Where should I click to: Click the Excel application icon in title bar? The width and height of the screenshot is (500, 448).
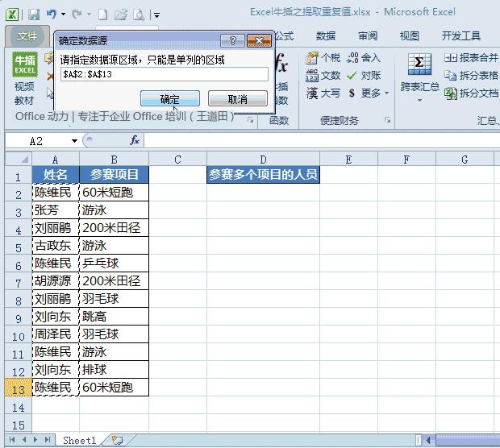pyautogui.click(x=12, y=15)
